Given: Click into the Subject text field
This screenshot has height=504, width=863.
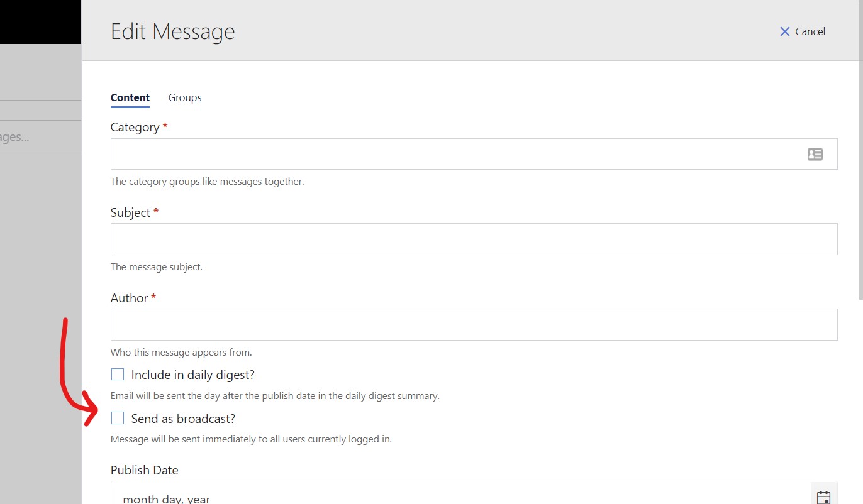Looking at the screenshot, I should point(474,239).
